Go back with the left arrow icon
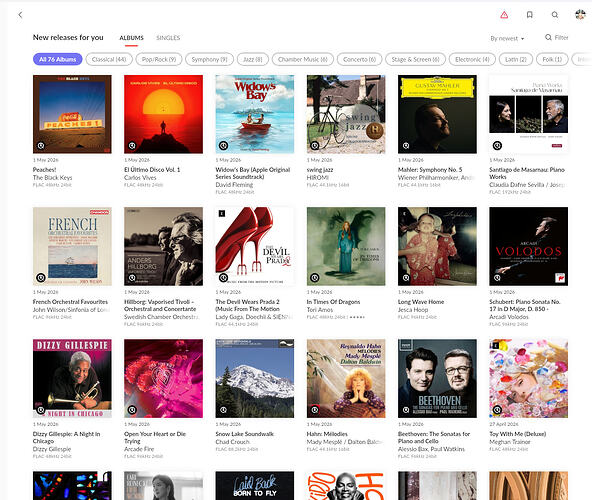 tap(20, 15)
